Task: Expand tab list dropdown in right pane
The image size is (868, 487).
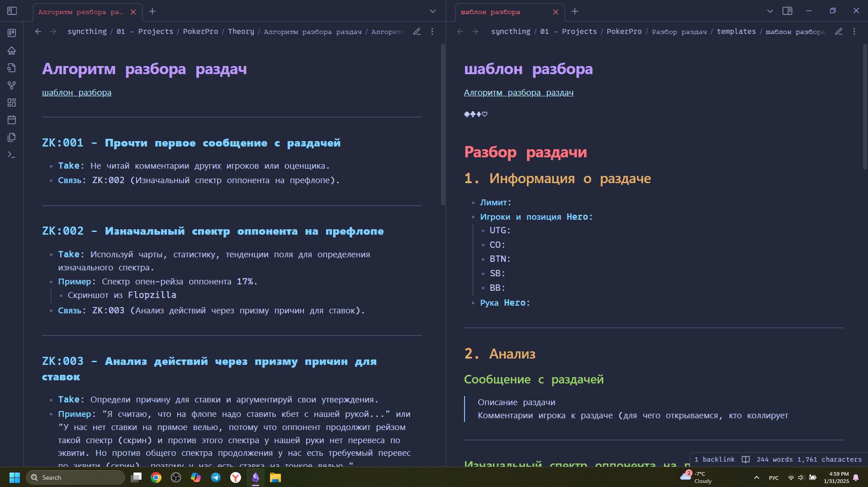Action: click(770, 11)
